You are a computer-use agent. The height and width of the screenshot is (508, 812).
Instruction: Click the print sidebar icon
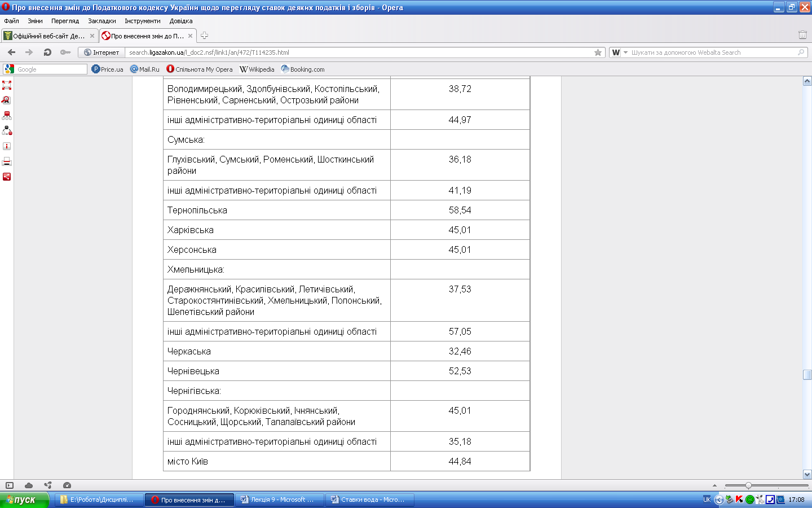click(7, 161)
